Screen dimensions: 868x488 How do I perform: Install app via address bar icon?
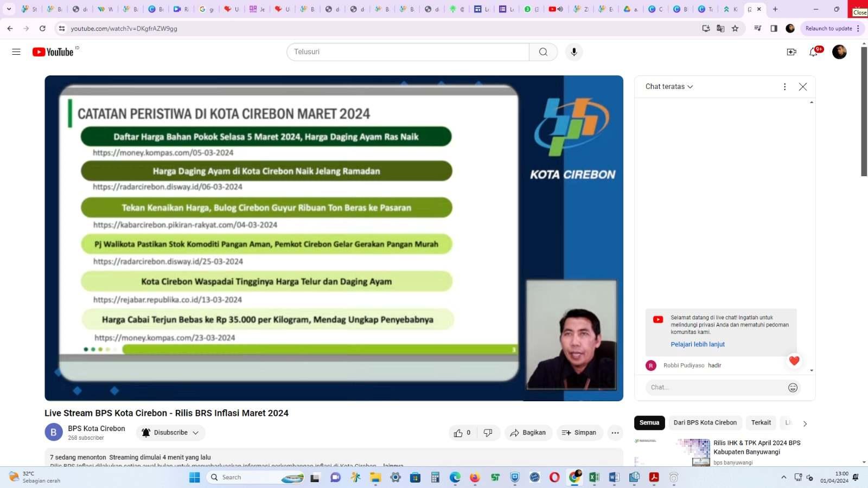[x=706, y=28]
